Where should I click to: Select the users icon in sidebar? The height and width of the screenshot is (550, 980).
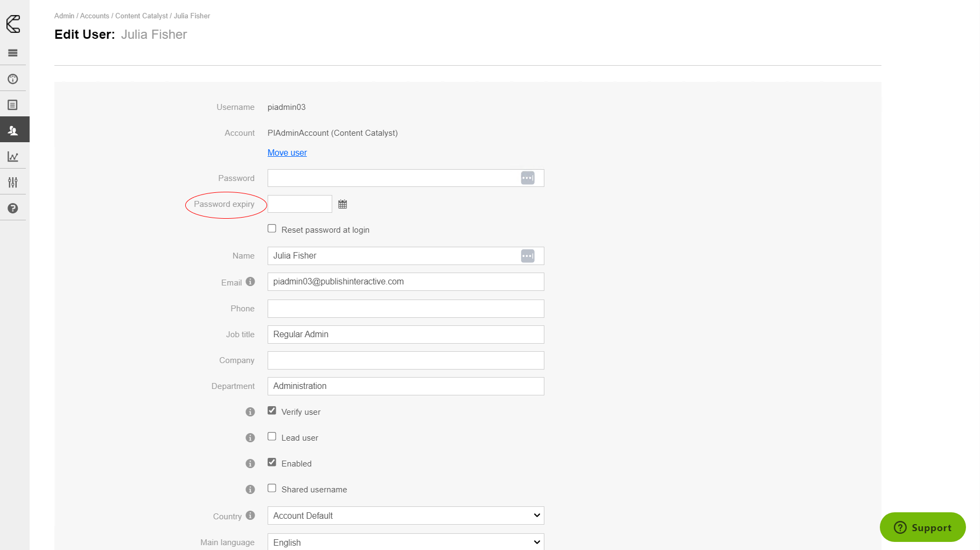[x=13, y=130]
